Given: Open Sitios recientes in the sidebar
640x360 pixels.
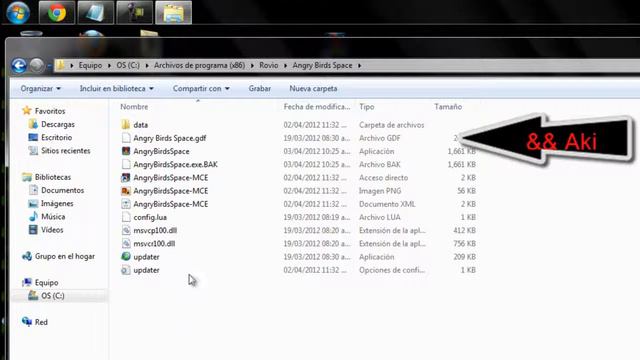Looking at the screenshot, I should [x=65, y=151].
